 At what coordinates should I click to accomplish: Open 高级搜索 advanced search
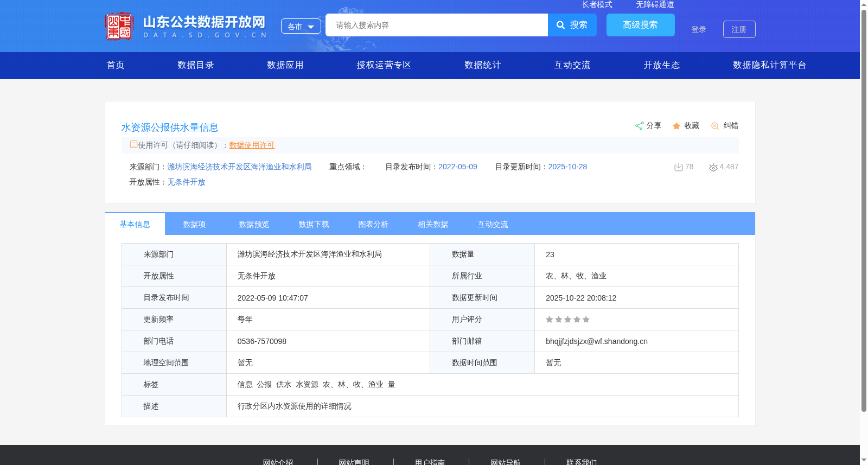pos(641,25)
